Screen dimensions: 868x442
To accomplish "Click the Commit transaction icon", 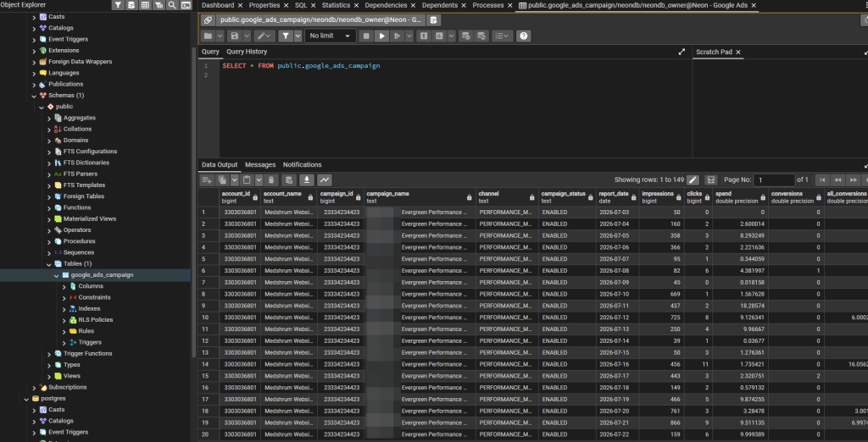I will tap(466, 36).
